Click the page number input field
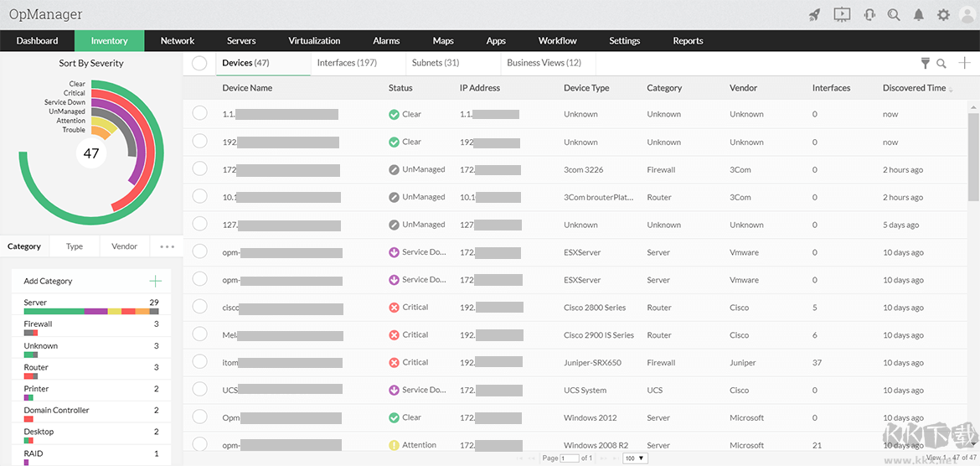980x466 pixels. point(570,458)
